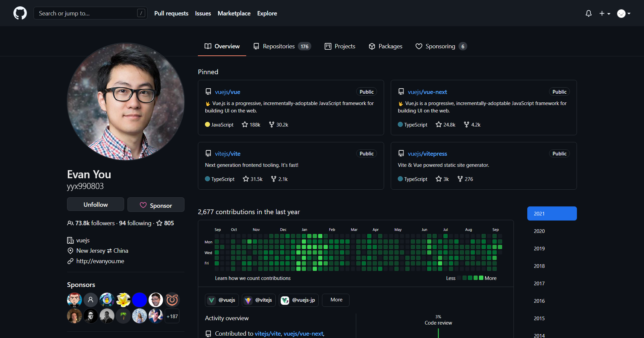Open vitejs/vite in Contributed to list
The width and height of the screenshot is (644, 338).
(268, 334)
